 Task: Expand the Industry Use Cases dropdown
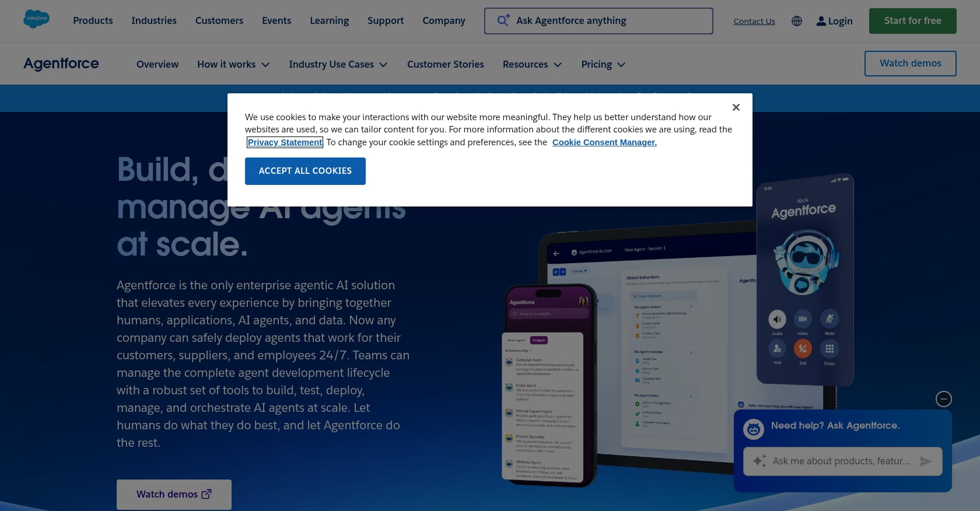[338, 64]
